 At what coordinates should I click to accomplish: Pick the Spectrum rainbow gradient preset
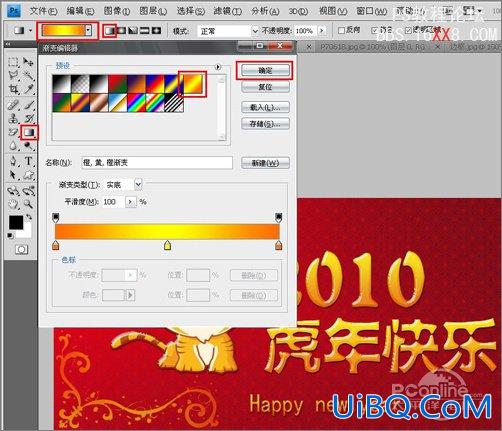[137, 102]
